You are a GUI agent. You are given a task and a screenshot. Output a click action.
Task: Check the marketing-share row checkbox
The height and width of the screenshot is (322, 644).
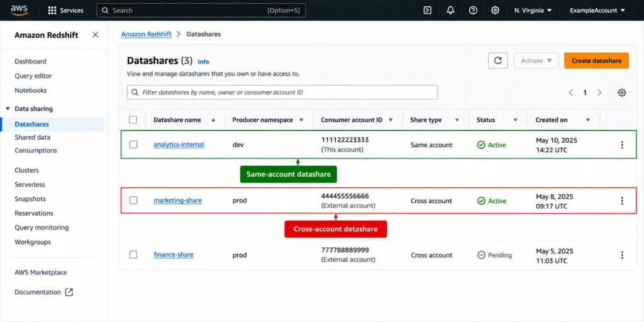pos(133,201)
